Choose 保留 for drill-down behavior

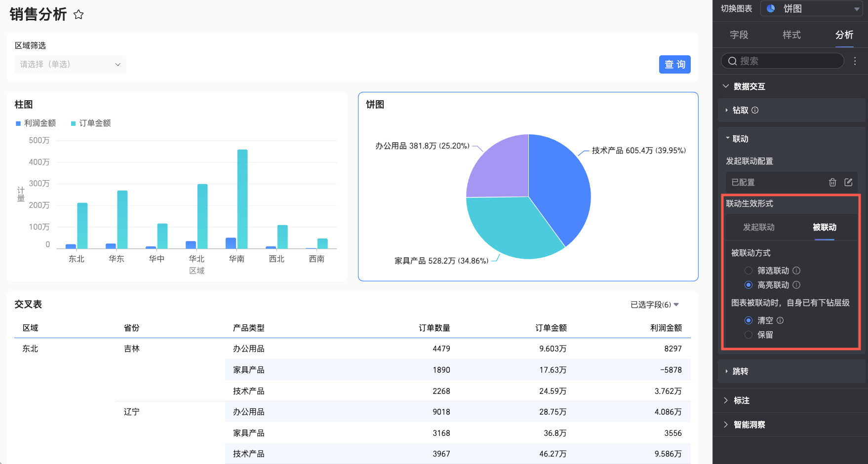coord(749,335)
